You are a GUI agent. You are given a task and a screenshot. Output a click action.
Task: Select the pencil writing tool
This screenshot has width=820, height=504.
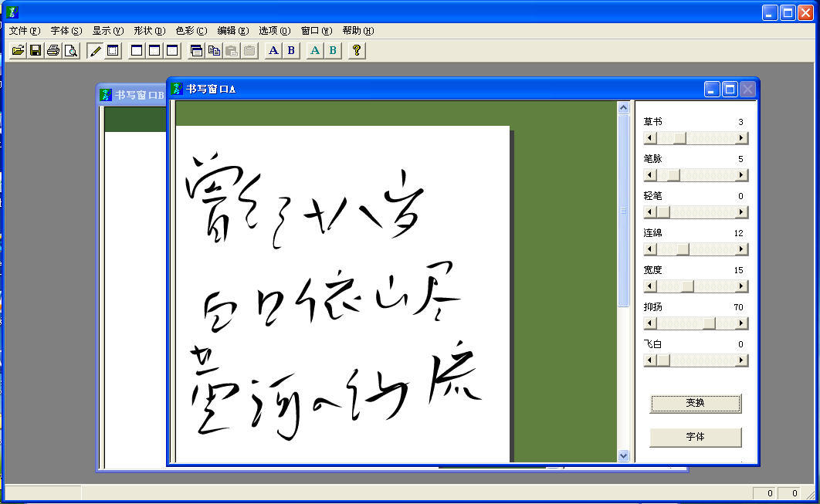96,51
